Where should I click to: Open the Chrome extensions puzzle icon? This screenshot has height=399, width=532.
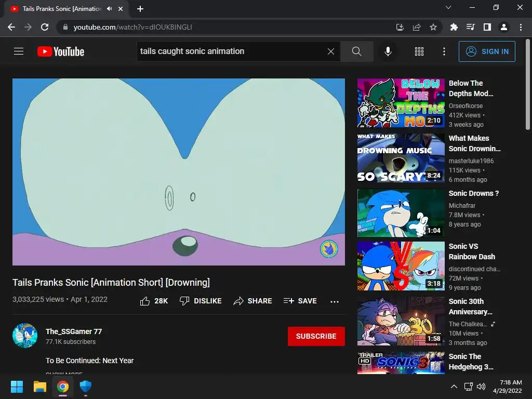point(454,27)
